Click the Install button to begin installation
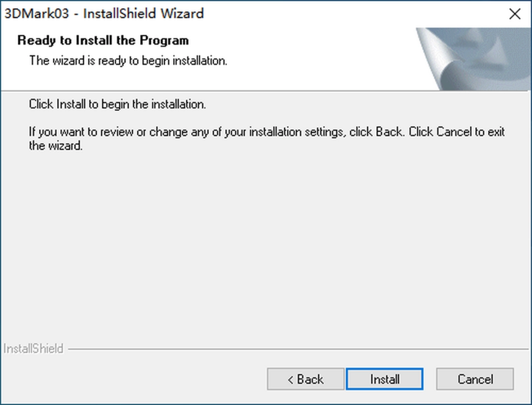 click(384, 379)
